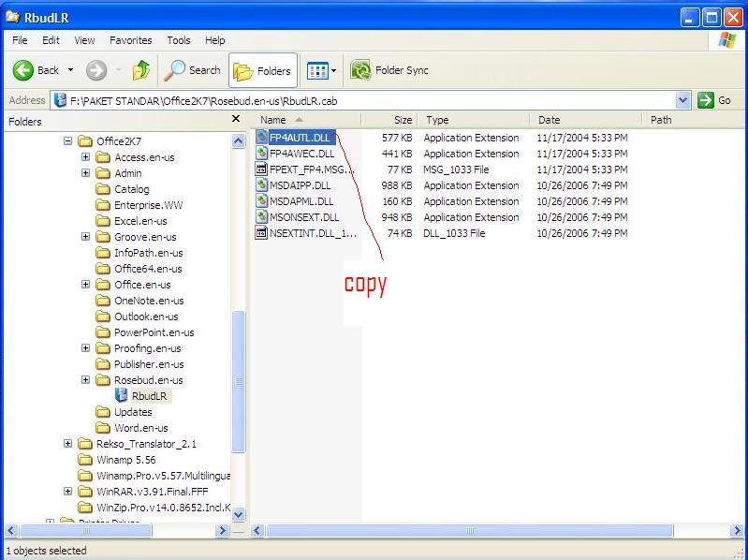Click the file list horizontal scrollbar thumb

(x=469, y=530)
